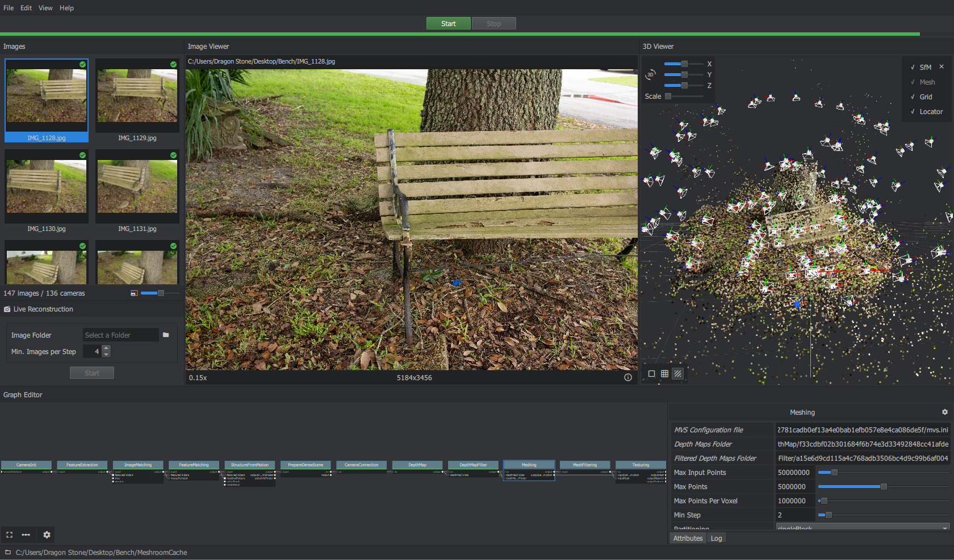Toggle the Locator visibility checkbox

click(x=913, y=112)
